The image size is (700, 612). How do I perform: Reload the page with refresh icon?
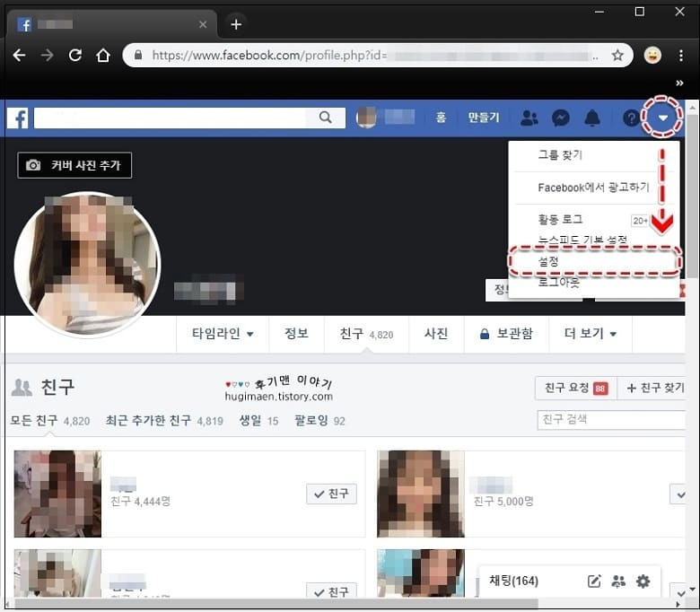click(75, 56)
